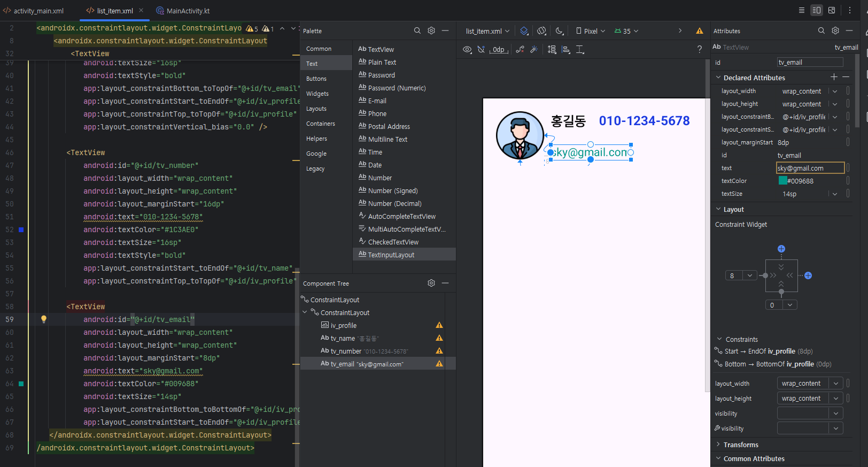Screen dimensions: 868x467
Task: Toggle autoconnect magnet icon
Action: point(481,50)
